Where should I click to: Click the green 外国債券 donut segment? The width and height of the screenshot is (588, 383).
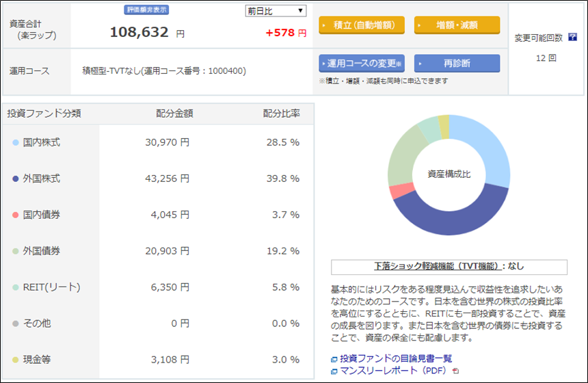pyautogui.click(x=403, y=157)
